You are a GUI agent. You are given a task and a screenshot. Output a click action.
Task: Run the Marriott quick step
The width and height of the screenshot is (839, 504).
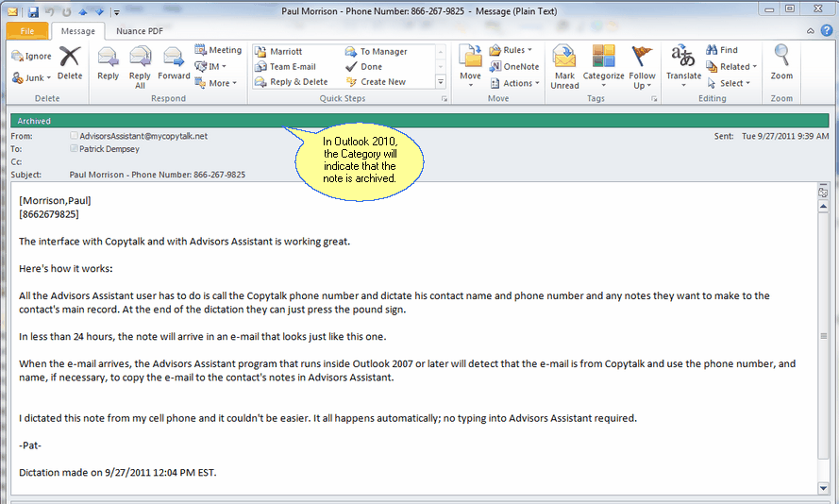278,51
